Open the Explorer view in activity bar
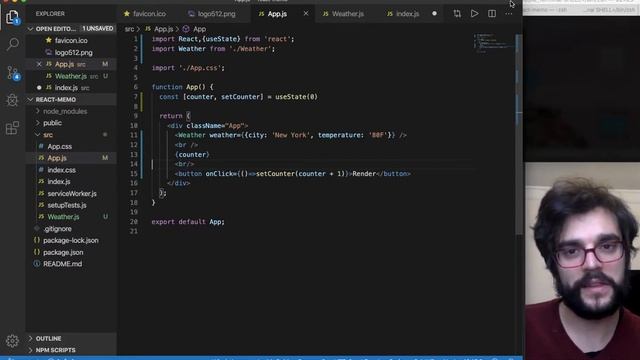640x360 pixels. tap(12, 17)
